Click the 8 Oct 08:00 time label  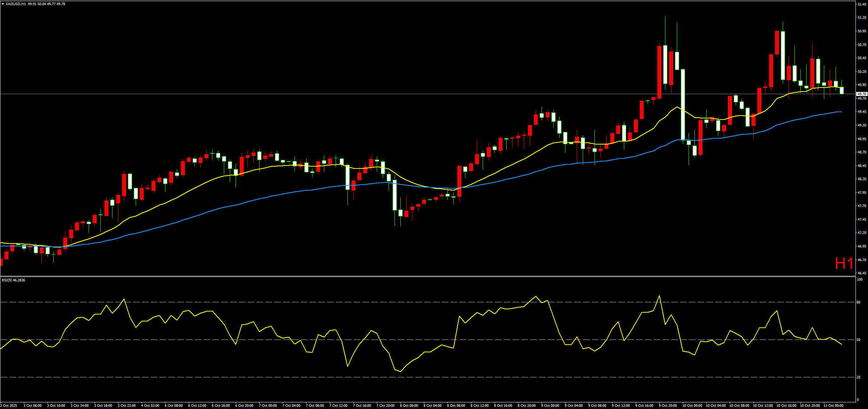(x=456, y=406)
